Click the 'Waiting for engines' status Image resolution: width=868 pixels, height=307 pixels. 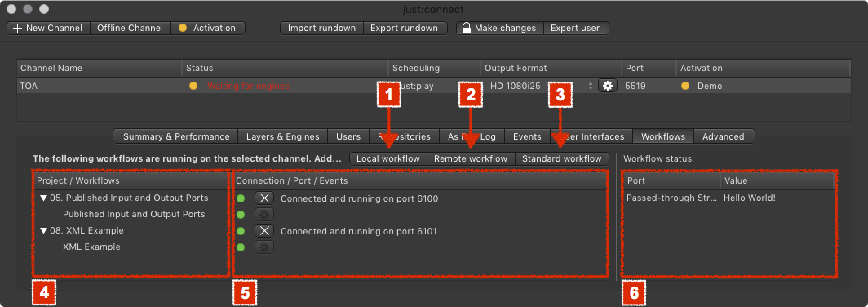pos(248,86)
